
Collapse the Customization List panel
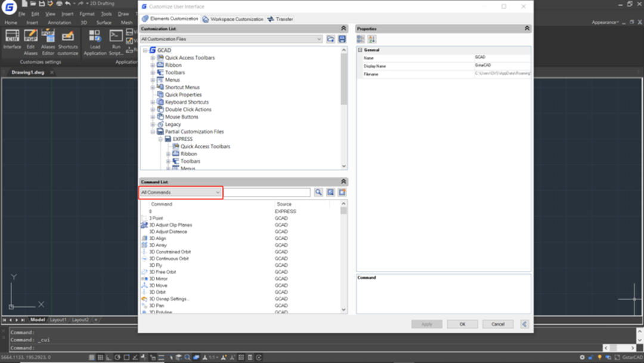(343, 29)
